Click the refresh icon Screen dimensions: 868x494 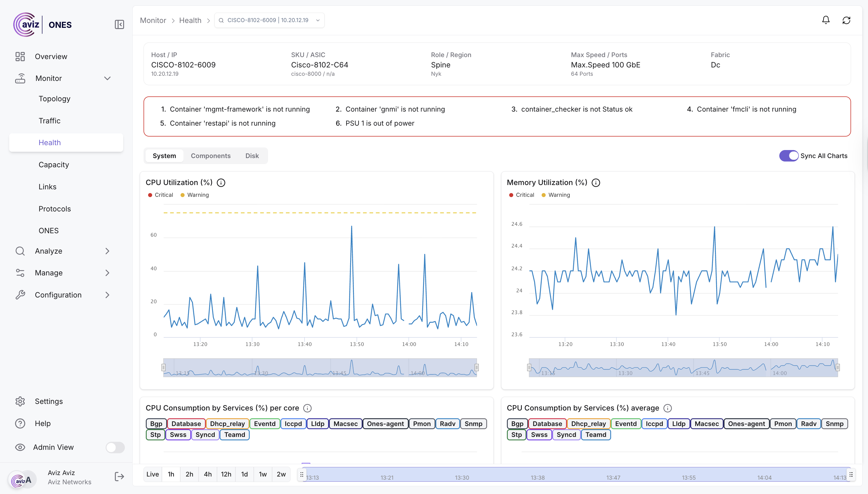click(x=846, y=20)
